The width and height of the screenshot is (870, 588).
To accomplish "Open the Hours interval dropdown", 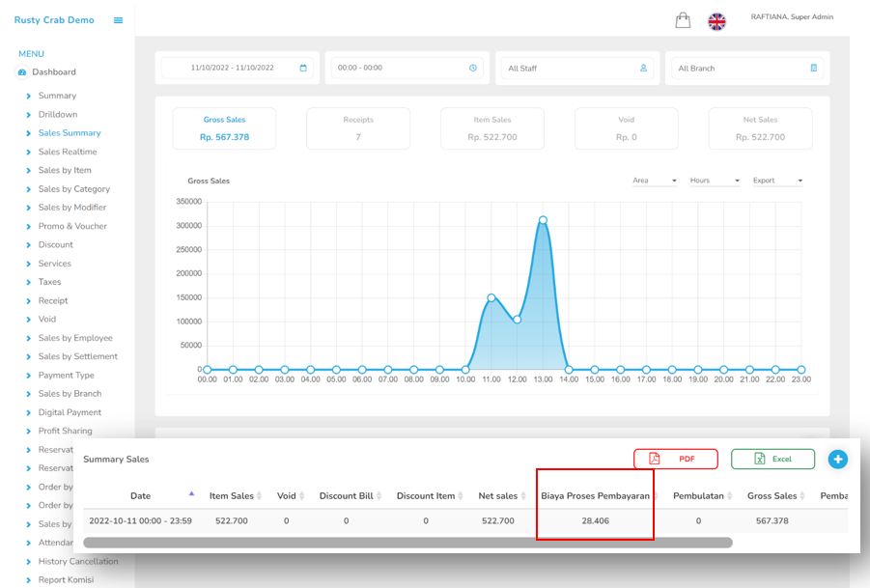I will coord(715,181).
